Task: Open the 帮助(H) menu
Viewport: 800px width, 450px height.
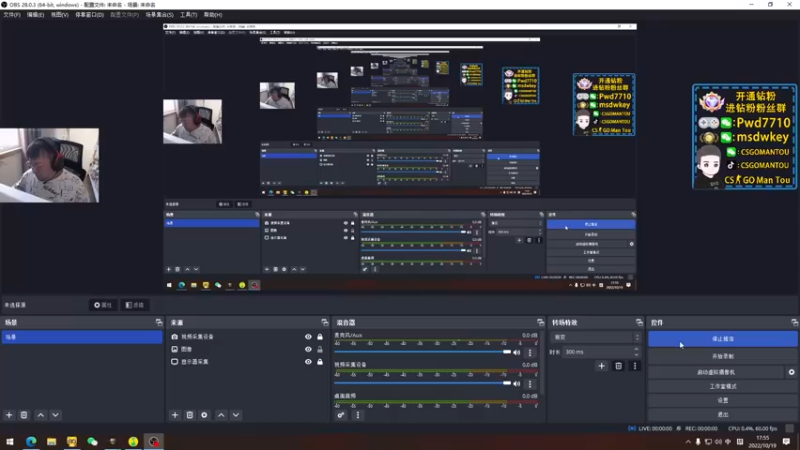Action: pos(213,15)
